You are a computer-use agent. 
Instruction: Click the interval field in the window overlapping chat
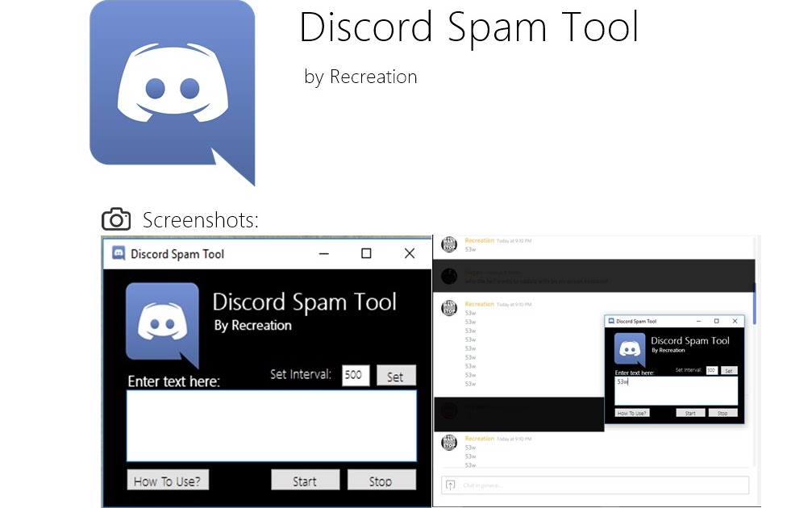pyautogui.click(x=711, y=370)
